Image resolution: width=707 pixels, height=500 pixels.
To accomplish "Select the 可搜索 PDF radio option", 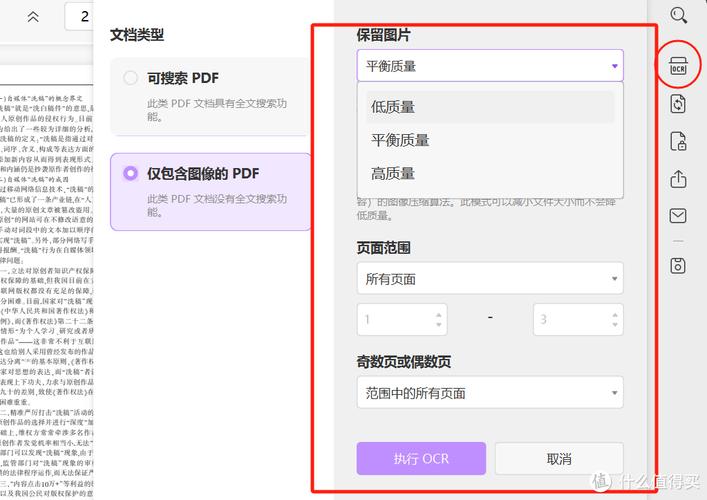I will coord(131,78).
